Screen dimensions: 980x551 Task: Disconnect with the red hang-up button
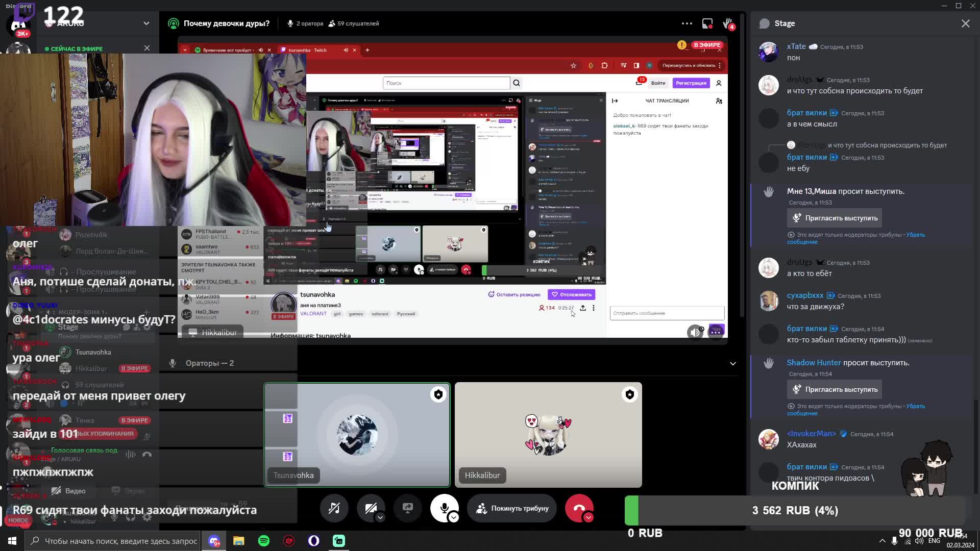coord(579,508)
